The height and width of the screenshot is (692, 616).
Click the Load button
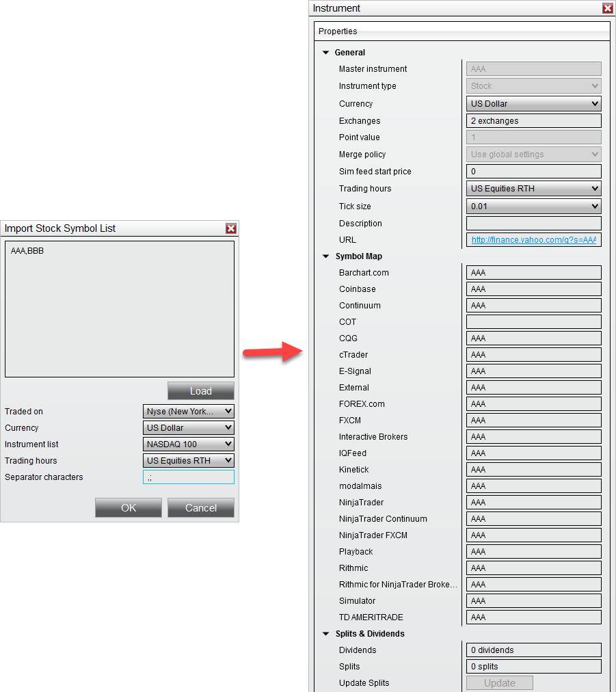201,391
